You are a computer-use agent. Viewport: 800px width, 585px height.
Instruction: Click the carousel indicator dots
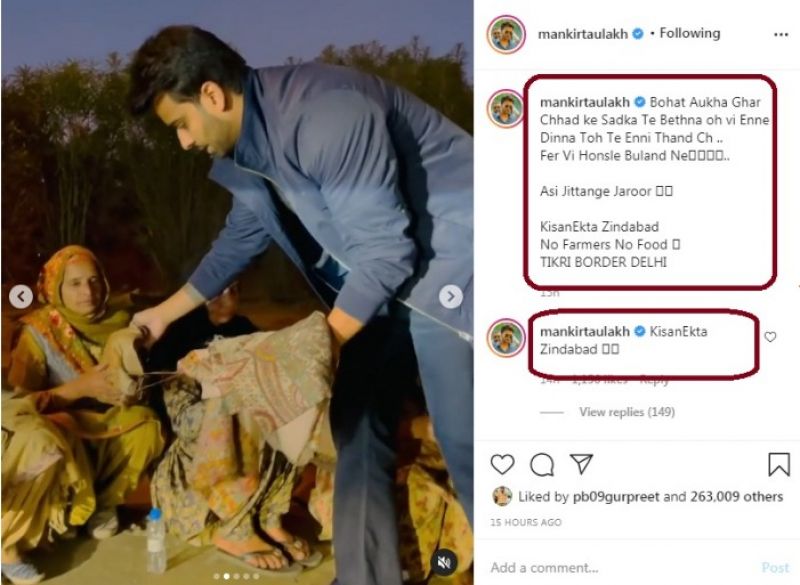(x=237, y=575)
